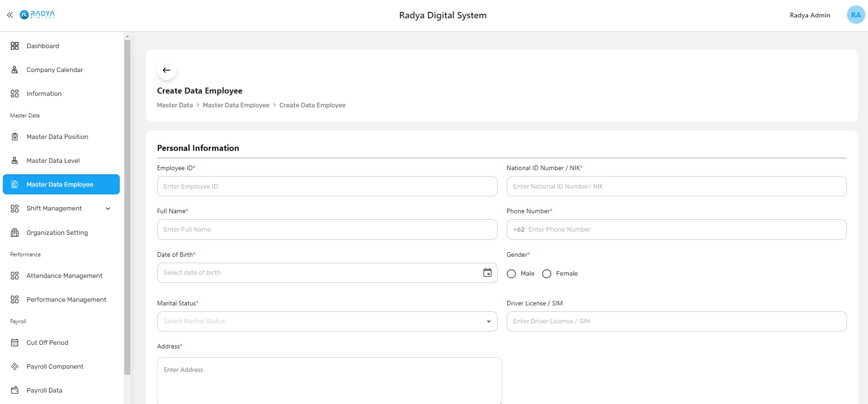The width and height of the screenshot is (868, 404).
Task: Click the Radya Digital logo
Action: [38, 15]
